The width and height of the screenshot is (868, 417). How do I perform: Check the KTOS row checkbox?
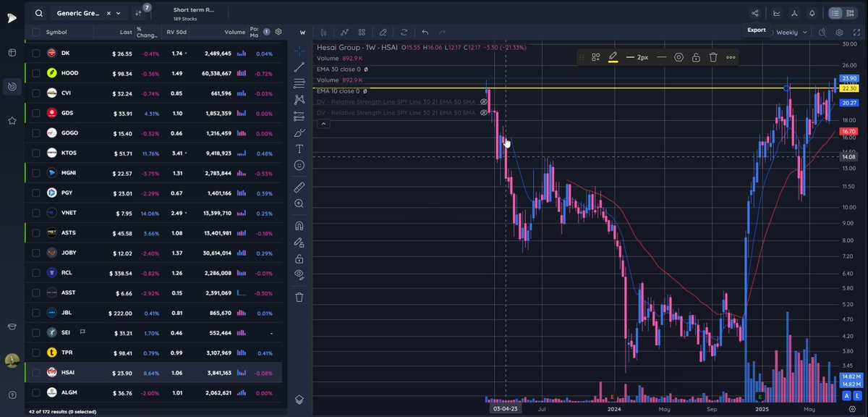point(35,153)
